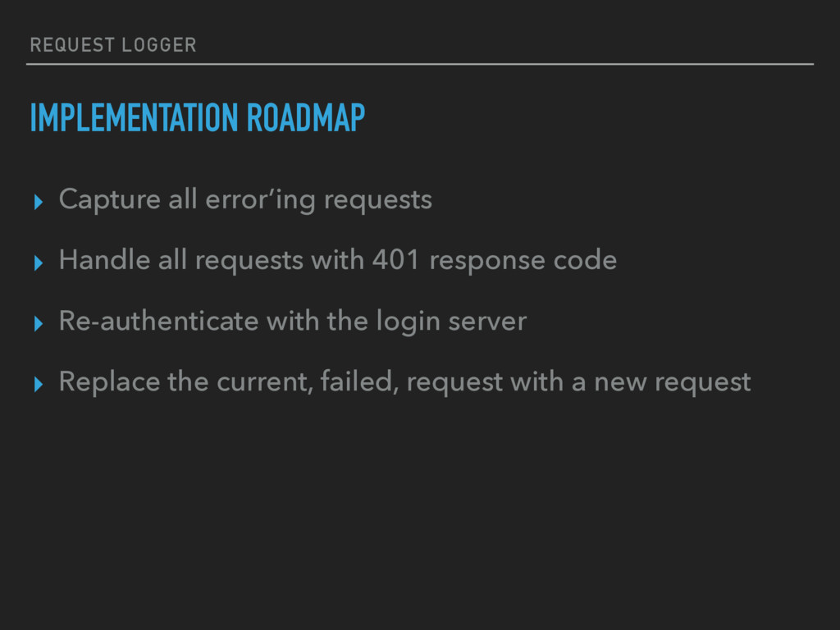Select the "Re-authenticate with the login server" line
The height and width of the screenshot is (630, 840).
[293, 322]
